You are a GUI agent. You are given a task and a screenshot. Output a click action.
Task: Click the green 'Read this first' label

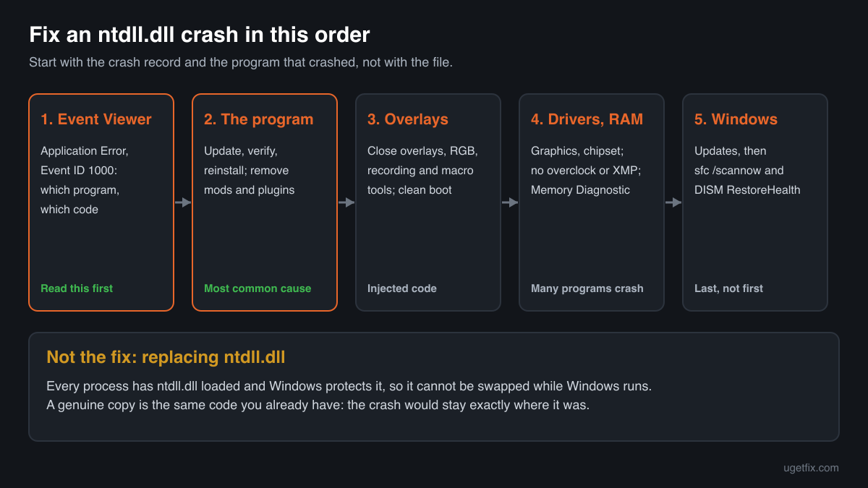77,288
